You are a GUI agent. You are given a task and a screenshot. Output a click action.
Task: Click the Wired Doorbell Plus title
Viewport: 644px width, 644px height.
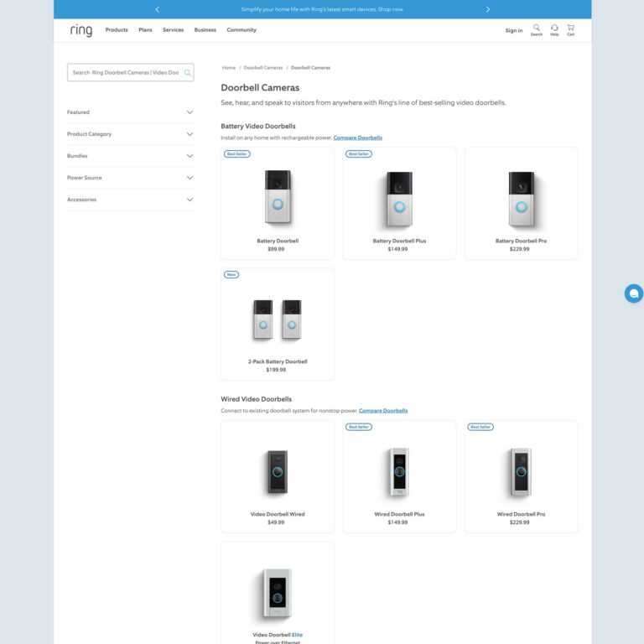[x=399, y=514]
